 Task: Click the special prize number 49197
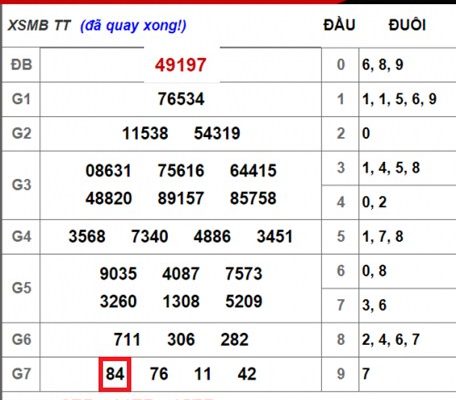pyautogui.click(x=180, y=65)
